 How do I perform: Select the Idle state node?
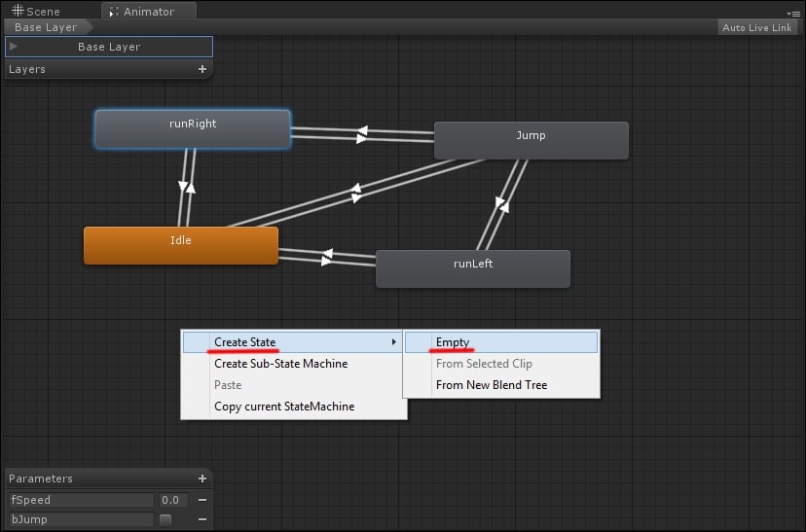(181, 245)
